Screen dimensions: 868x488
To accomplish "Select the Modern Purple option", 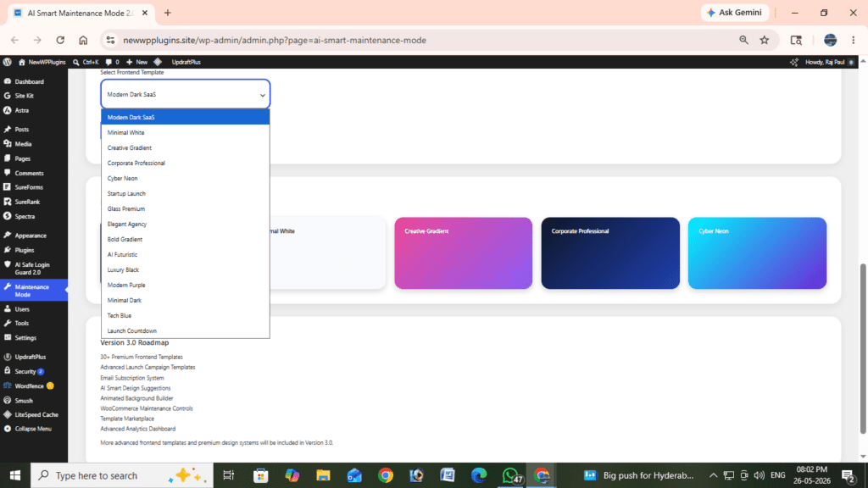I will [x=186, y=285].
